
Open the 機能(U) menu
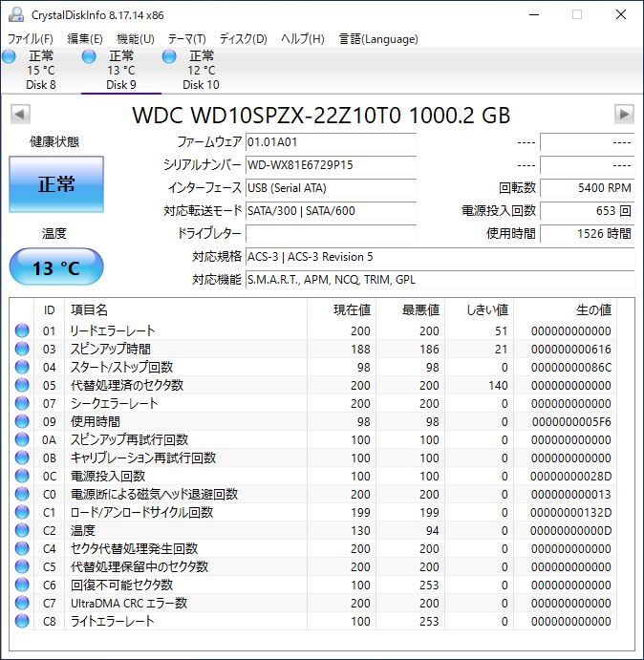(x=136, y=39)
